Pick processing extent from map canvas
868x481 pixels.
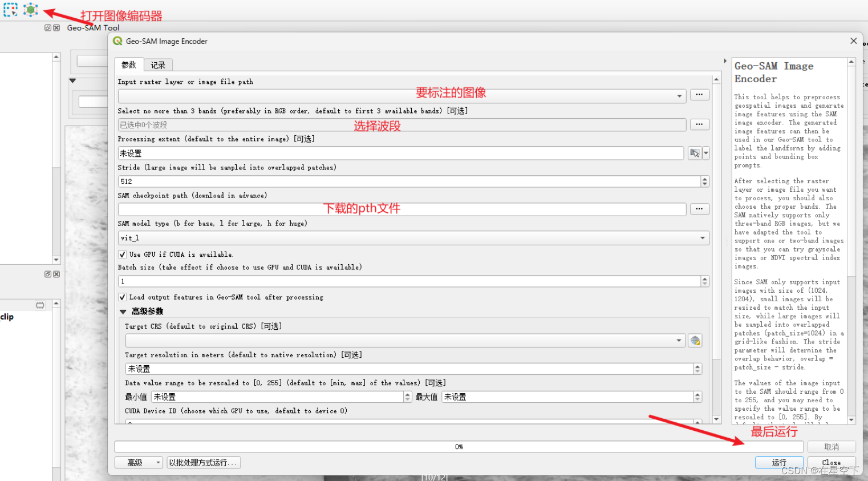coord(694,153)
